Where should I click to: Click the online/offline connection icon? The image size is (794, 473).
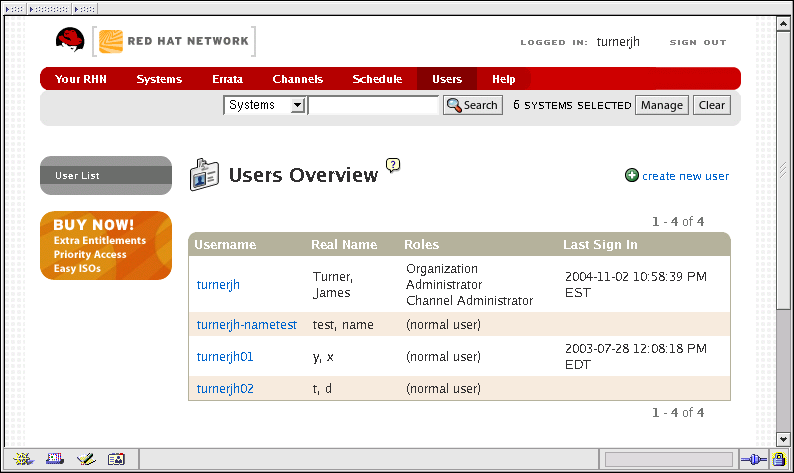click(753, 460)
